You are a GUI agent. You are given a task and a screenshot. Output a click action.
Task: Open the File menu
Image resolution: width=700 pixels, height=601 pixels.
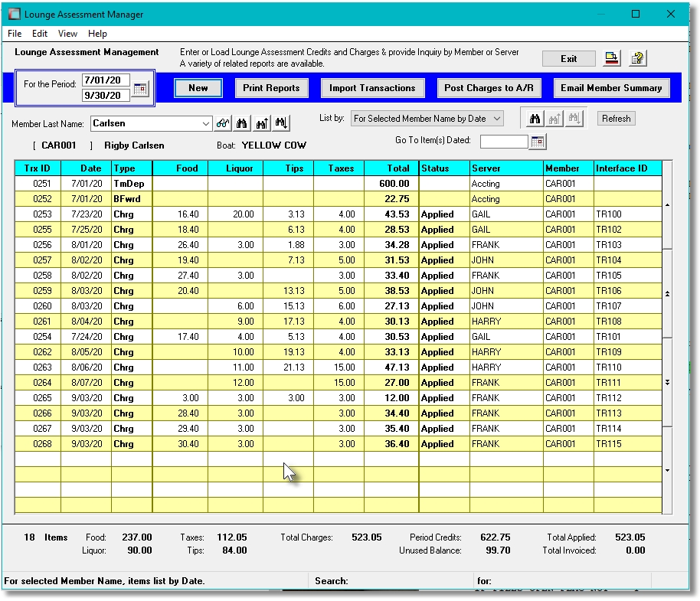click(x=13, y=33)
